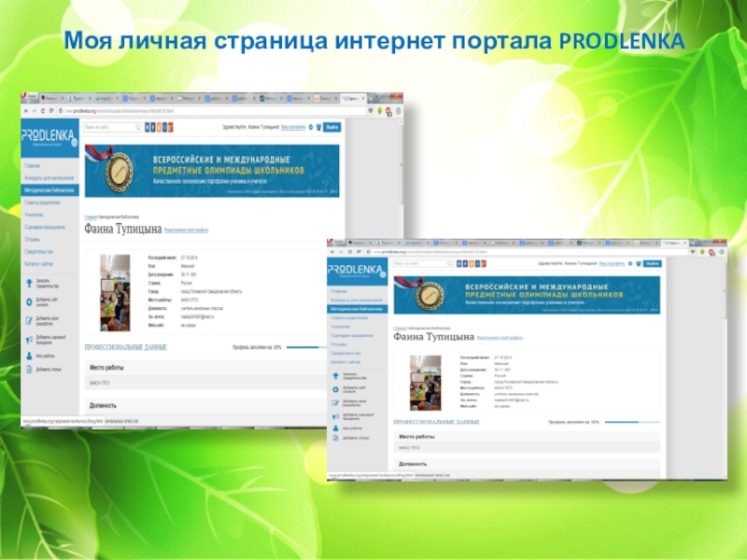This screenshot has height=560, width=747.
Task: Click the address bar in the lower-right window
Action: click(527, 252)
